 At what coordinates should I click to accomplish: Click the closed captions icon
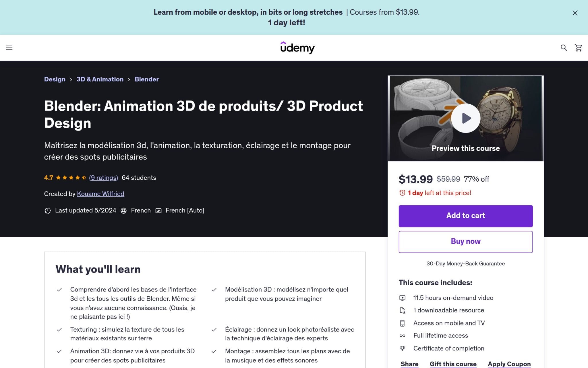point(158,210)
